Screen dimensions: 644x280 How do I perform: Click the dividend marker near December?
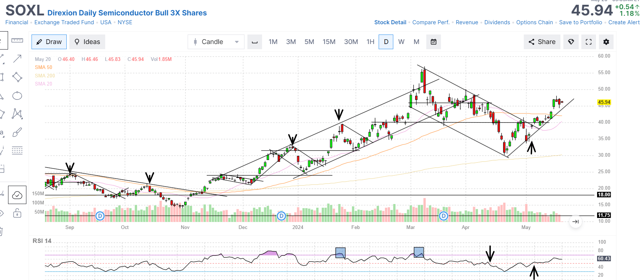coord(281,216)
